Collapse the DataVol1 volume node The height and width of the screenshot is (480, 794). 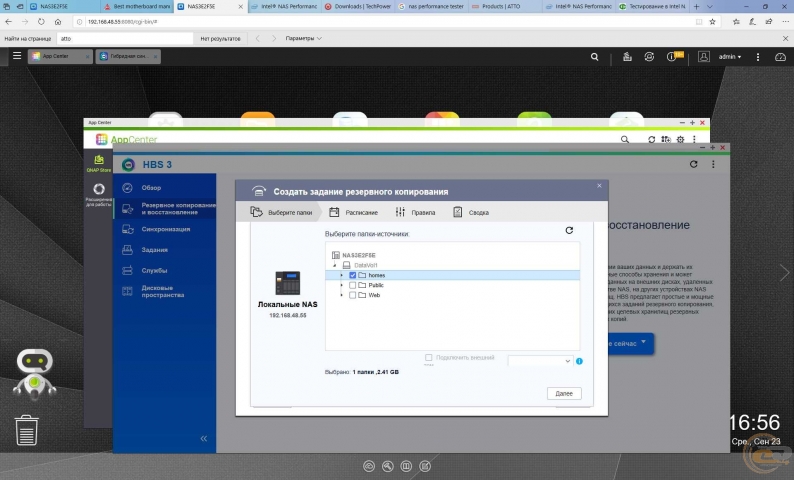[335, 265]
